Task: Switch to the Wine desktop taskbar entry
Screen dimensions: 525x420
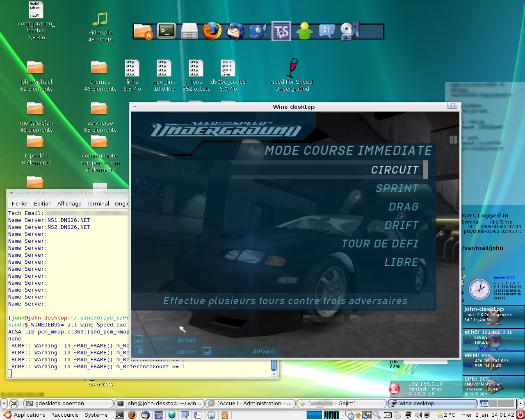Action: coord(432,403)
